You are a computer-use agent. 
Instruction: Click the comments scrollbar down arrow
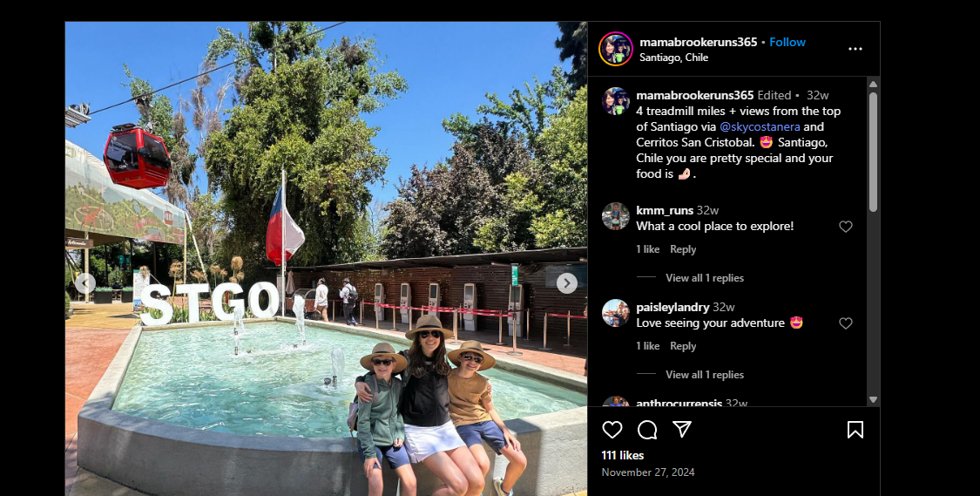[873, 400]
